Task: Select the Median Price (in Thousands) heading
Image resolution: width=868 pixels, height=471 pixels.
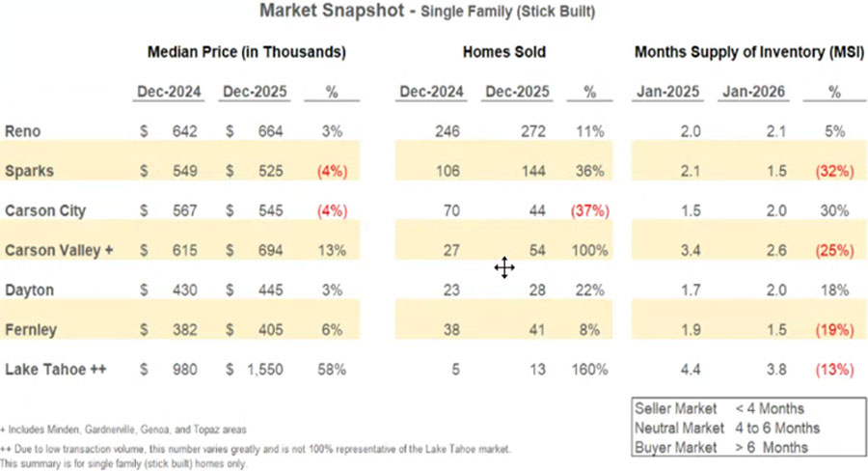Action: pos(246,52)
